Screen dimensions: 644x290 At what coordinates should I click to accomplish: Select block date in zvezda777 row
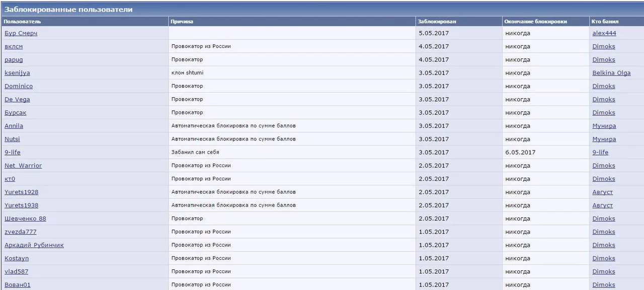(x=434, y=232)
